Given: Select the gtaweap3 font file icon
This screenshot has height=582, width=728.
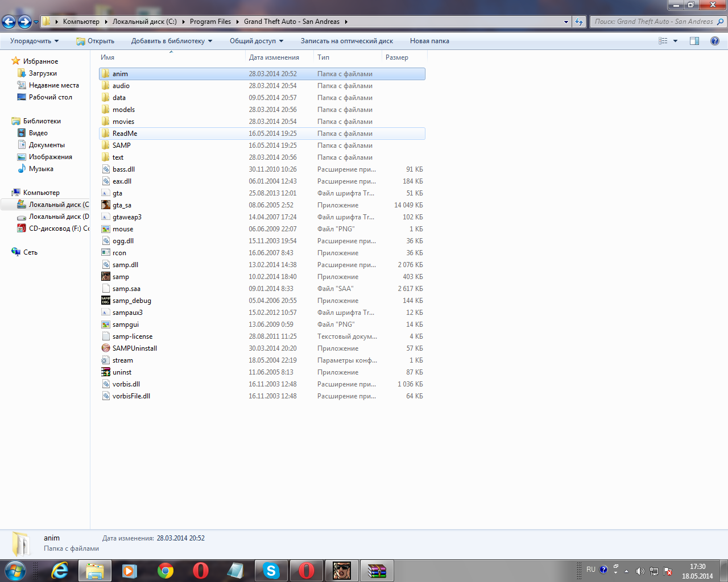Looking at the screenshot, I should [106, 217].
